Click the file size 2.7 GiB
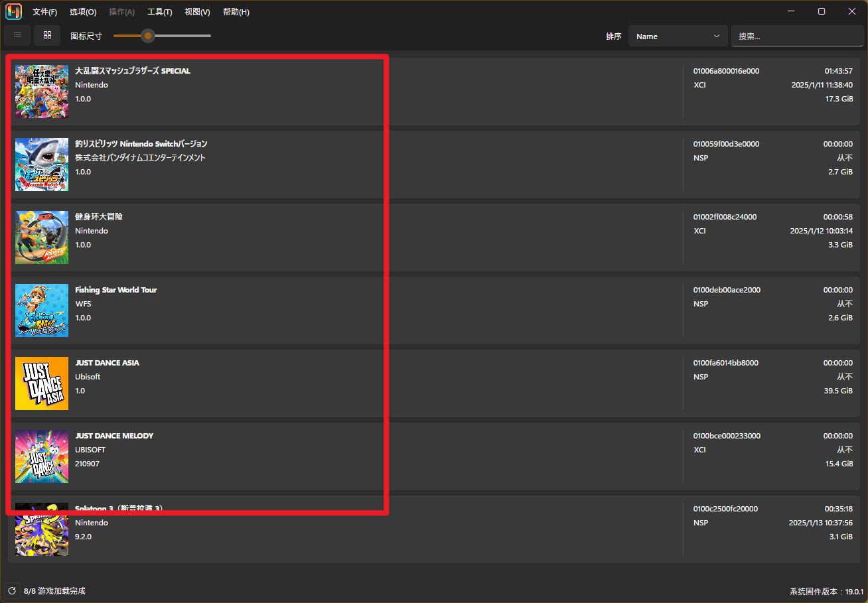Screen dimensions: 868x603 coord(841,172)
